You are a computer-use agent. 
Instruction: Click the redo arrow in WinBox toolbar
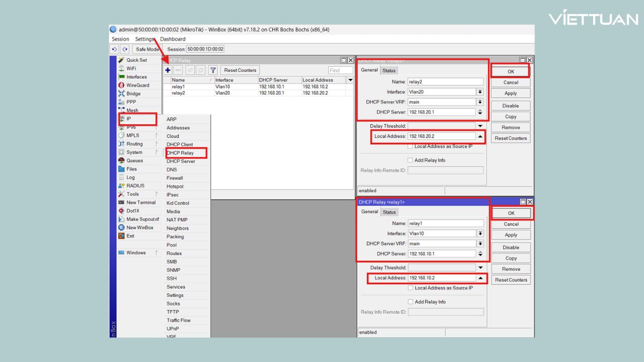point(125,49)
